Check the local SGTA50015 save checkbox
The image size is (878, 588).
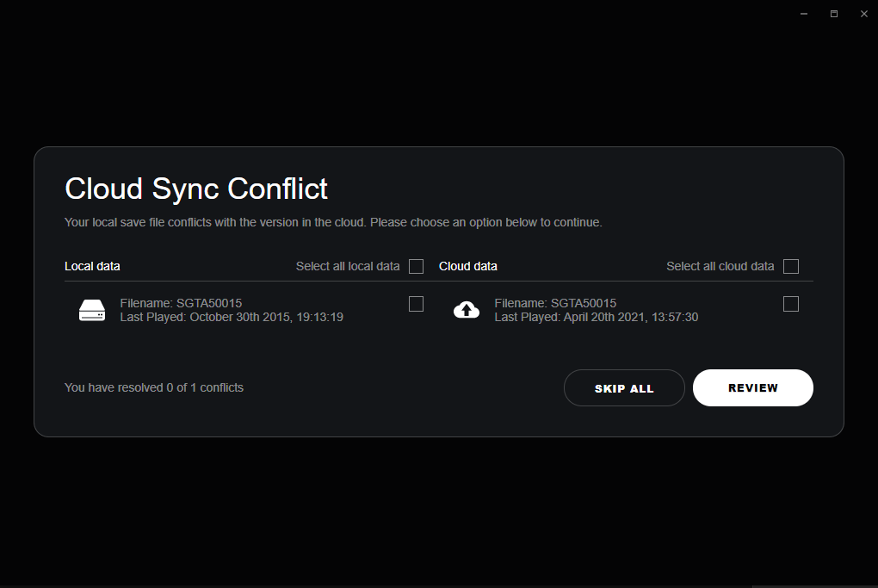point(416,304)
